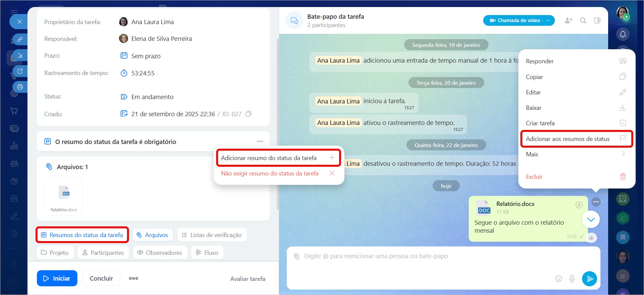This screenshot has height=295, width=644.
Task: Download Relatório.docx from chat message
Action: pos(579,205)
